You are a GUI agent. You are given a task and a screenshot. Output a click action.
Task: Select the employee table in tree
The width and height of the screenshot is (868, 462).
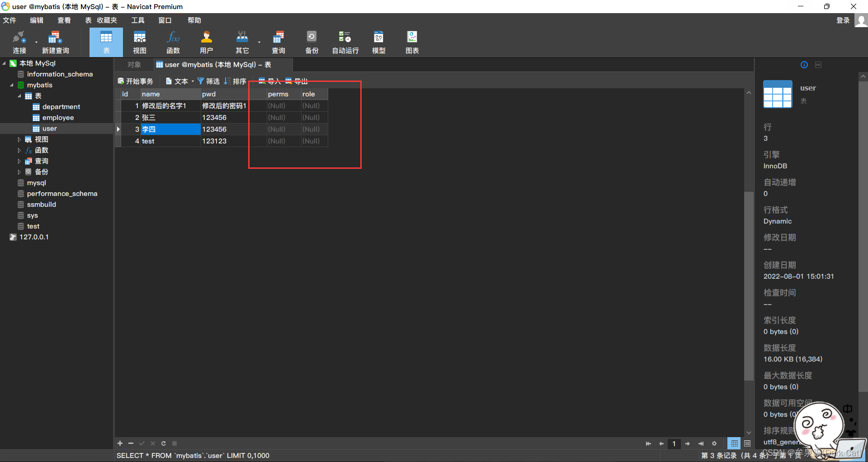pos(58,118)
